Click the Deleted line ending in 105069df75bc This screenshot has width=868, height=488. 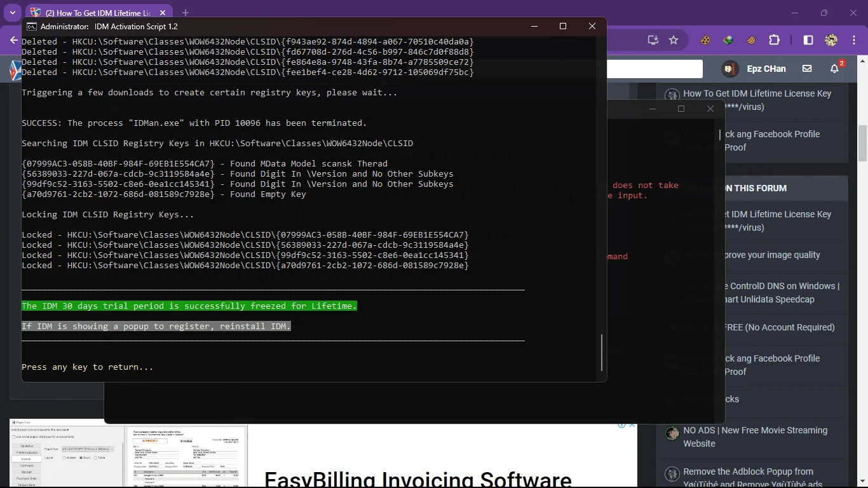pyautogui.click(x=248, y=72)
